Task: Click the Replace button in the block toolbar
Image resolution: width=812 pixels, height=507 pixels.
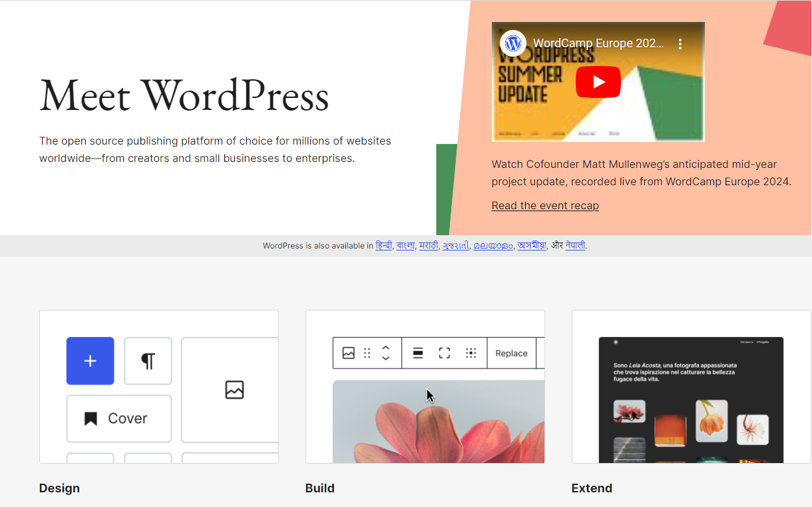Action: [511, 352]
